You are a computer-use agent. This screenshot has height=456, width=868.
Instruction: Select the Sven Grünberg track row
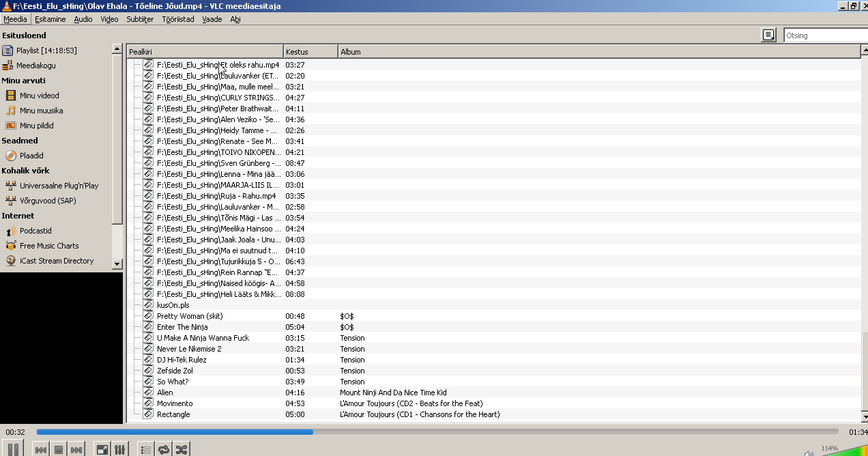pyautogui.click(x=494, y=163)
